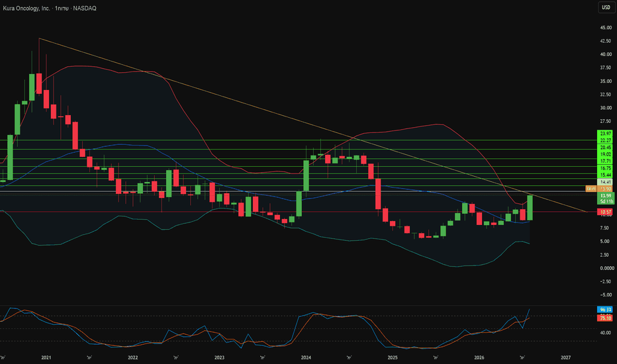Click the 45.00 price scale value
Screen dimensions: 617x364
tap(606, 28)
